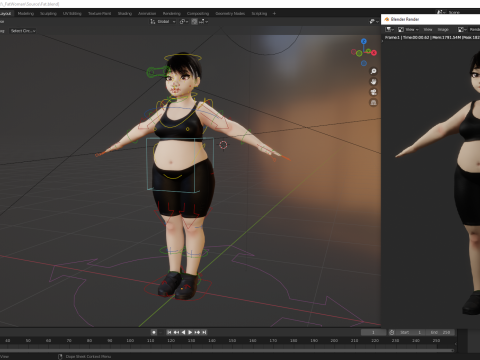Image resolution: width=480 pixels, height=360 pixels.
Task: Open editor type dropdown in Render window
Action: [389, 30]
